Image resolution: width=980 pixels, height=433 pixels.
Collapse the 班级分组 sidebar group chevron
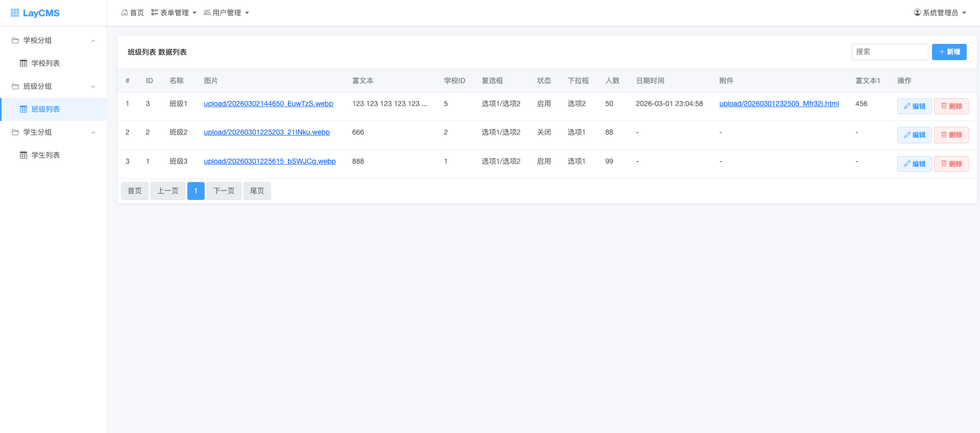click(93, 87)
